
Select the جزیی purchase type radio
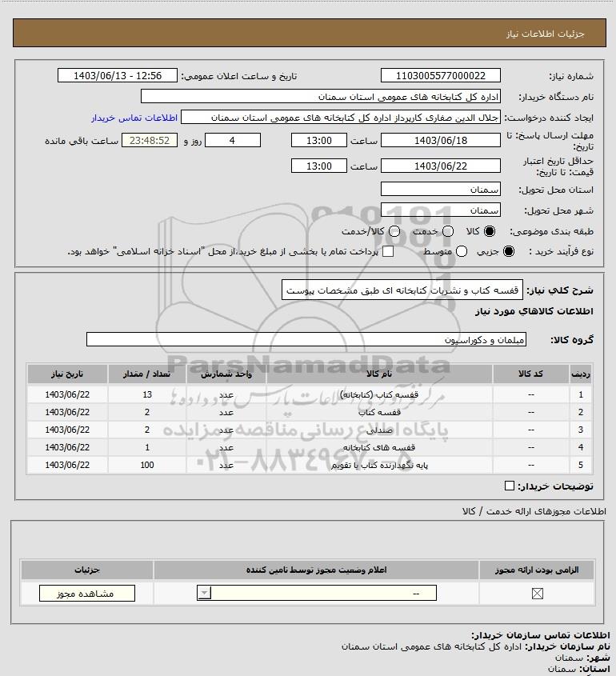[x=509, y=251]
